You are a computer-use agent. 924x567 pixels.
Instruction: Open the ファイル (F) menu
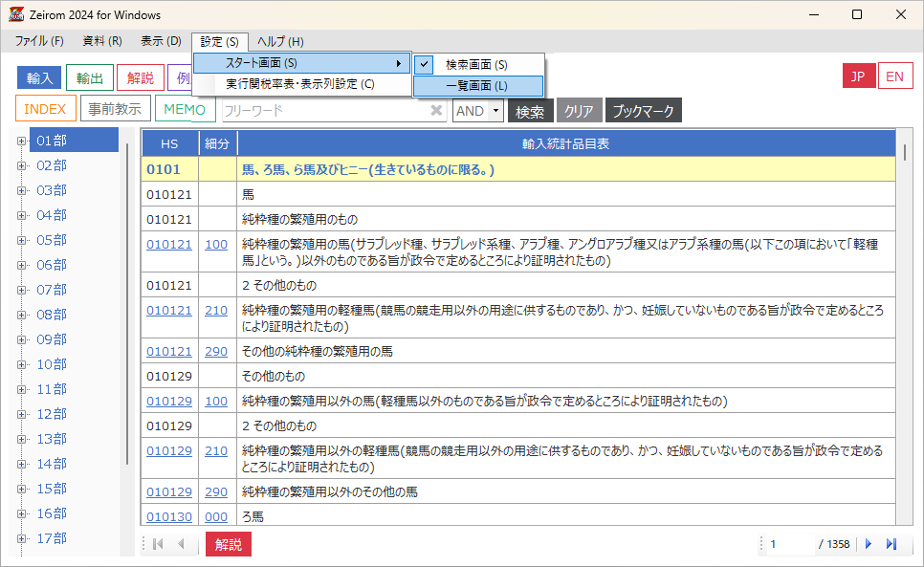[x=39, y=41]
